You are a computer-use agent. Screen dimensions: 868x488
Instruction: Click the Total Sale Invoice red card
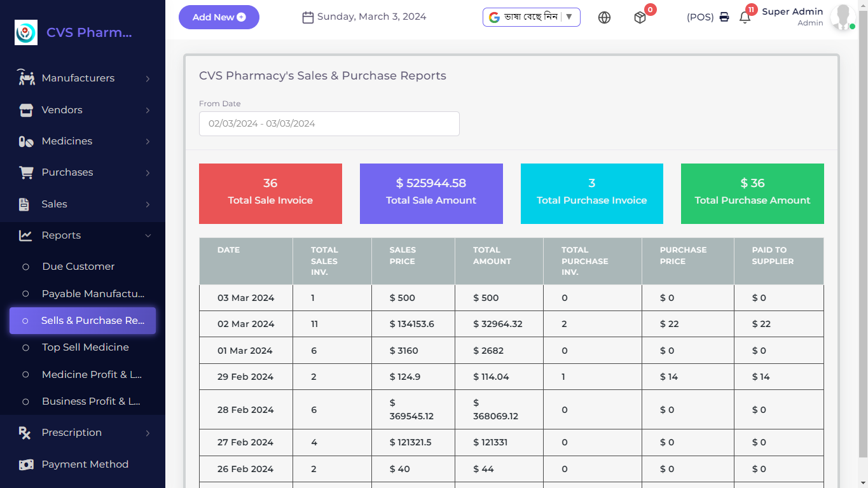[x=270, y=193]
